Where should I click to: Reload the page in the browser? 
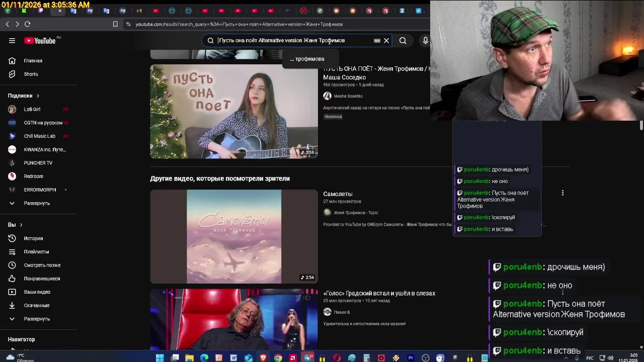(27, 24)
